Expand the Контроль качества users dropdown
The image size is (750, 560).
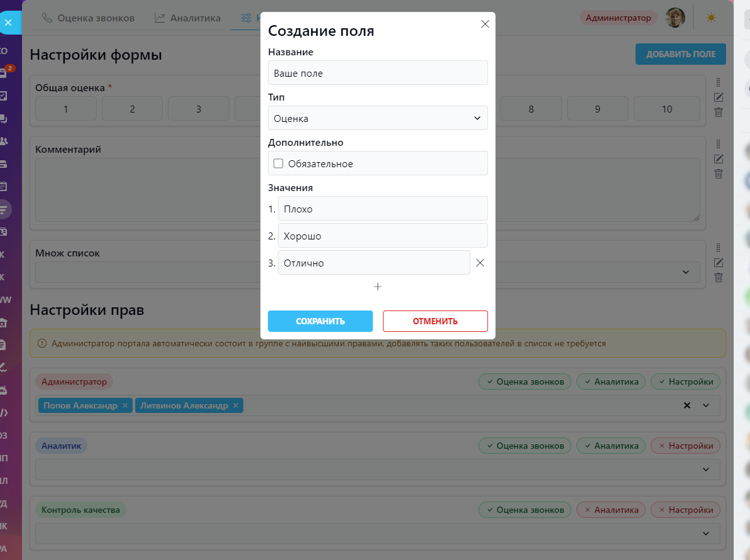[x=706, y=534]
